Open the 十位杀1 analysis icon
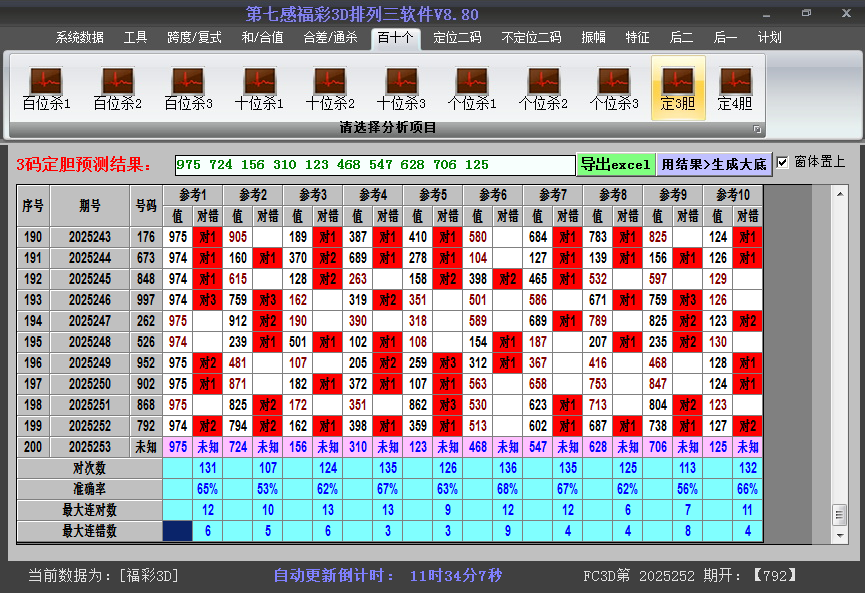The width and height of the screenshot is (865, 593). point(259,88)
